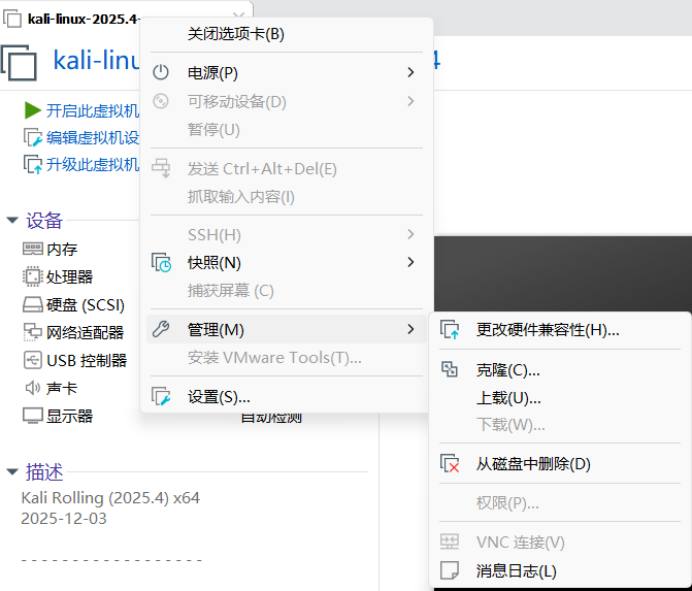Expand the 管理(M) submenu arrow
Image resolution: width=692 pixels, height=591 pixels.
click(x=411, y=329)
